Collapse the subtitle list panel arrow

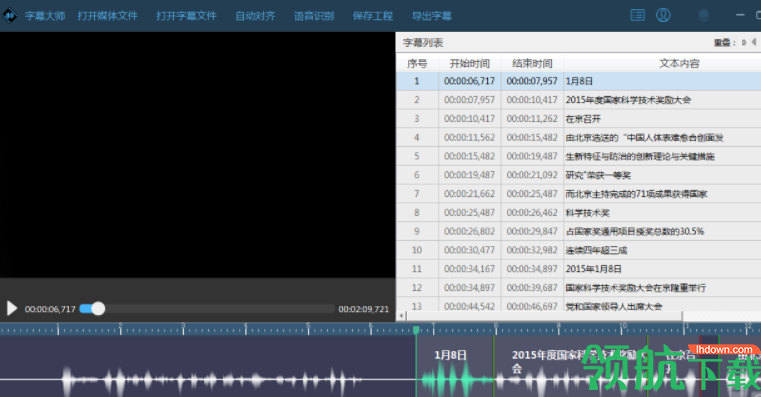click(754, 42)
